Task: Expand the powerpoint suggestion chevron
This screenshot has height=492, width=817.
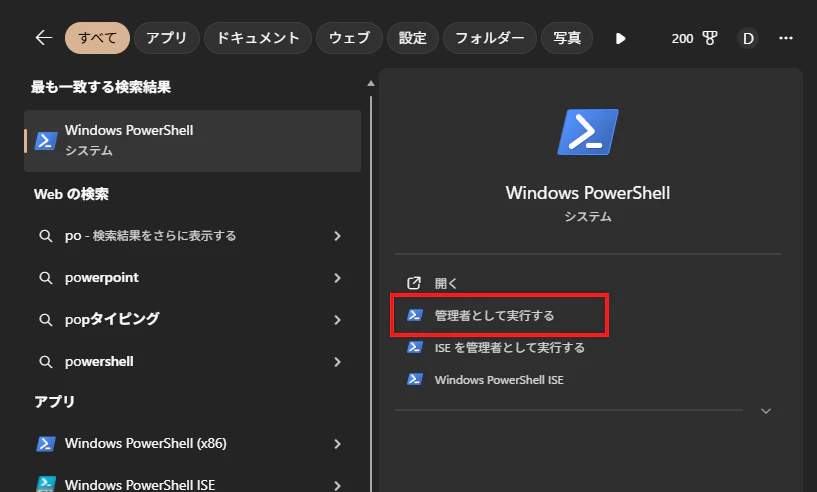Action: click(337, 278)
